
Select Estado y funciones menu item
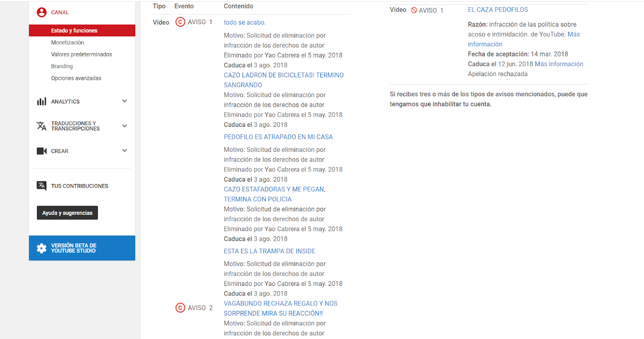82,31
